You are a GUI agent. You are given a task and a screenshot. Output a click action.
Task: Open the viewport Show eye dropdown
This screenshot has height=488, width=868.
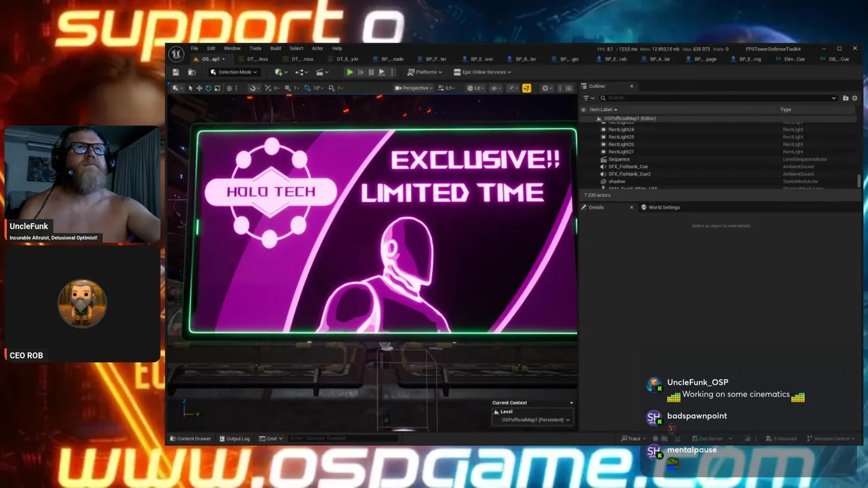click(496, 88)
